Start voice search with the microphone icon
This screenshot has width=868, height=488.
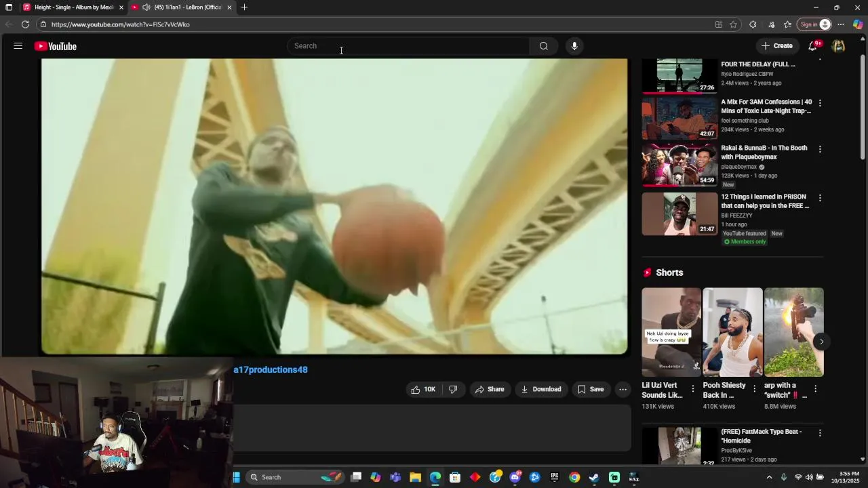click(574, 46)
